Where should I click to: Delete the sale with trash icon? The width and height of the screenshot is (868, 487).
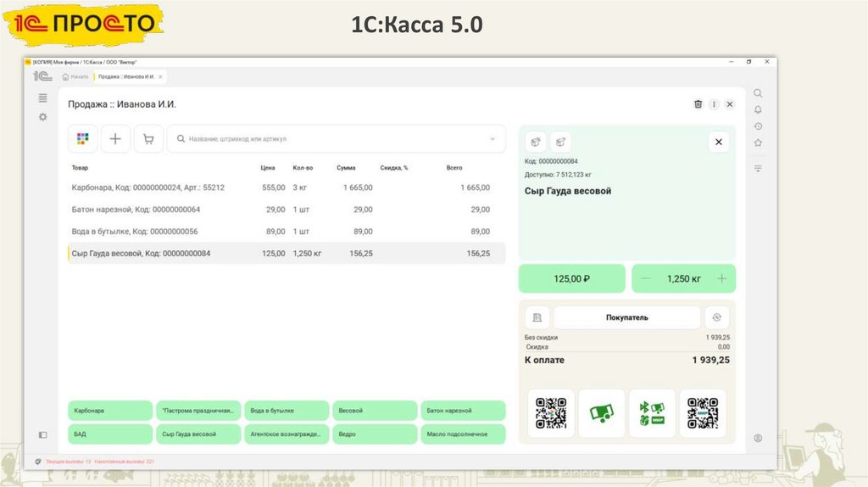(698, 104)
